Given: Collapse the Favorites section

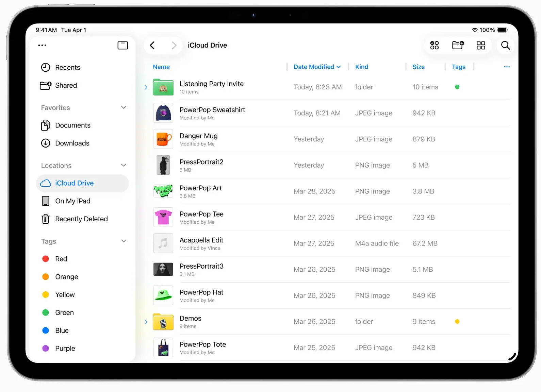Looking at the screenshot, I should pos(124,107).
